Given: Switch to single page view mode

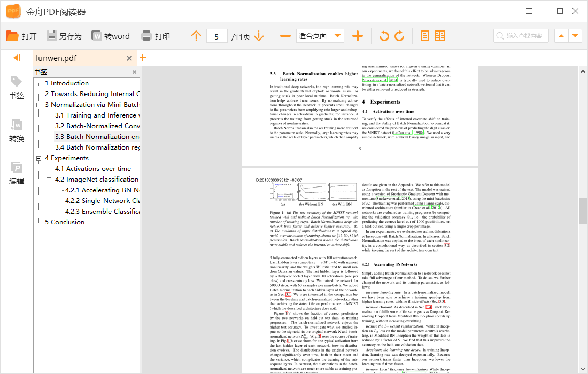Looking at the screenshot, I should pos(425,36).
